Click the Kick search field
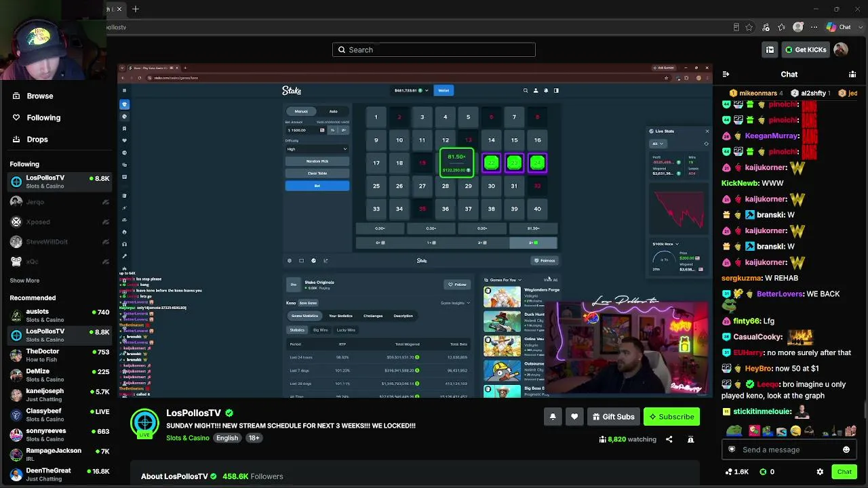This screenshot has height=488, width=868. [x=434, y=49]
